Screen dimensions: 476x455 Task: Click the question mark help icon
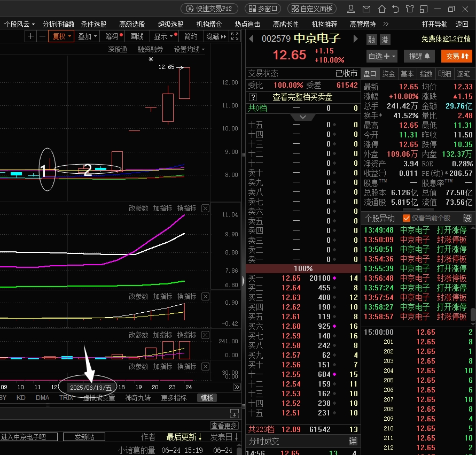click(x=253, y=97)
